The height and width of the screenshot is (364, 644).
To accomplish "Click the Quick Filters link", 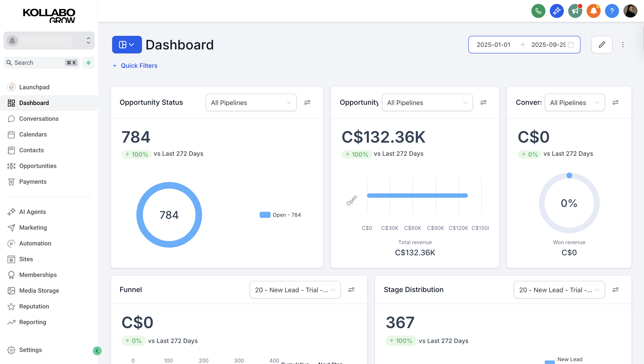I will (139, 65).
